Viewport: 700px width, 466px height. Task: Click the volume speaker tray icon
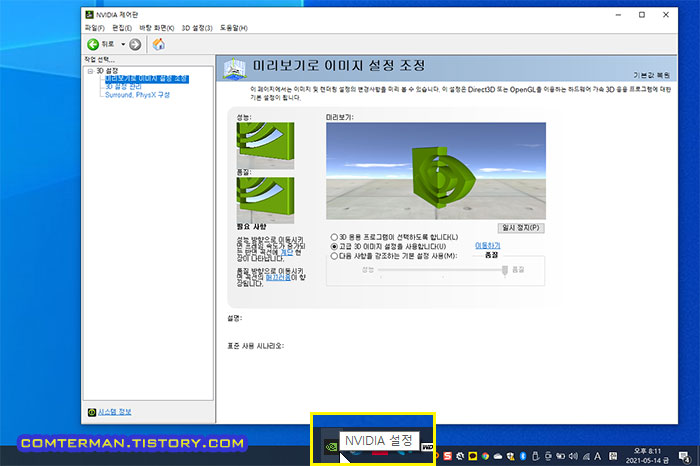(x=573, y=456)
